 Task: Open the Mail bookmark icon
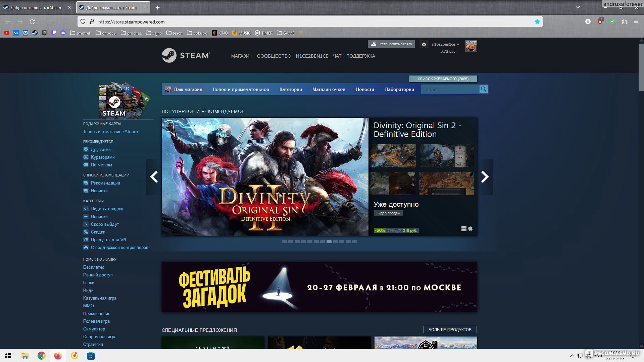click(x=26, y=33)
